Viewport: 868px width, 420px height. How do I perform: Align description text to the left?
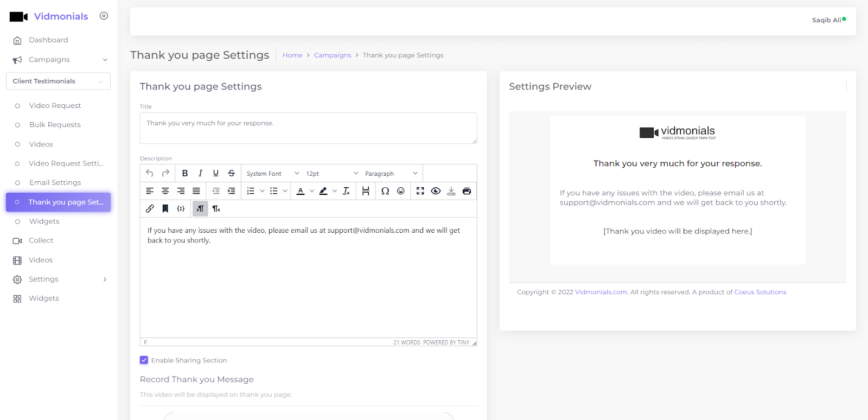150,191
